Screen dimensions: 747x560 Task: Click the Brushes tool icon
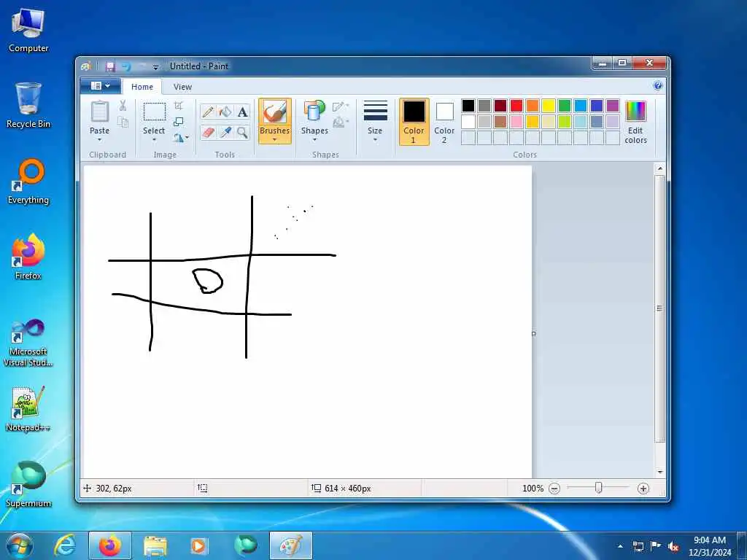tap(275, 112)
